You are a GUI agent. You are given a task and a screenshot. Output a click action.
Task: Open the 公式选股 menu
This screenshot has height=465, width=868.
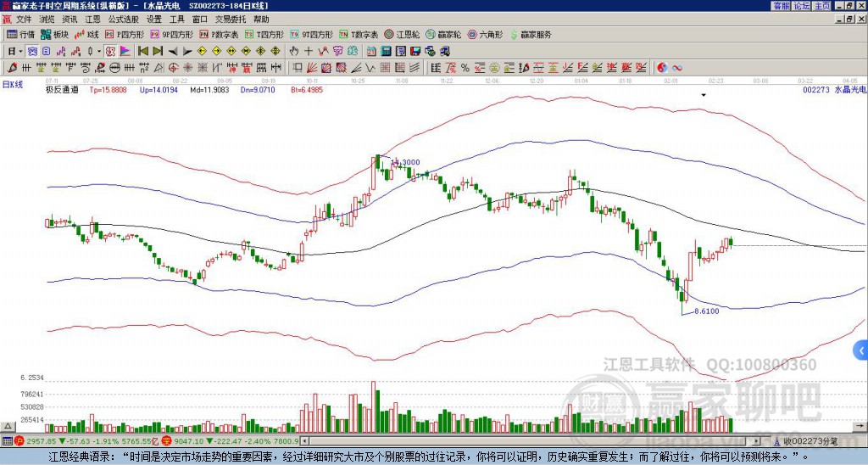click(x=124, y=20)
